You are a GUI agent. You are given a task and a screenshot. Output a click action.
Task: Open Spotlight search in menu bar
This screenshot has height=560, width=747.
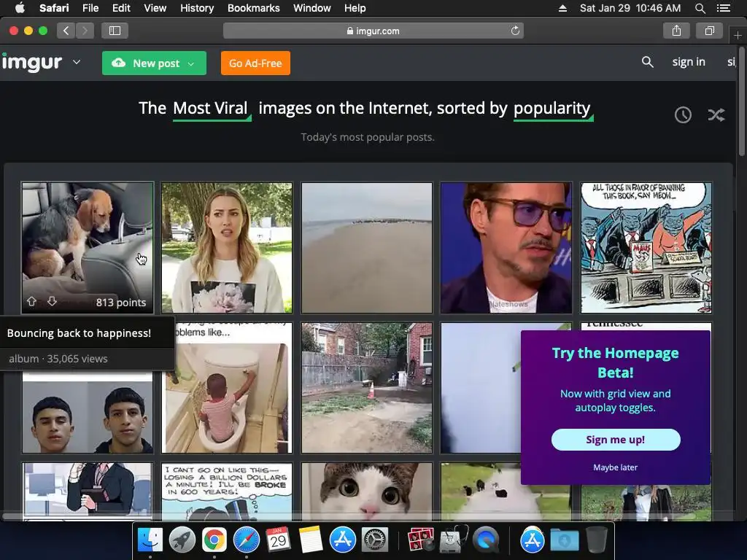700,8
